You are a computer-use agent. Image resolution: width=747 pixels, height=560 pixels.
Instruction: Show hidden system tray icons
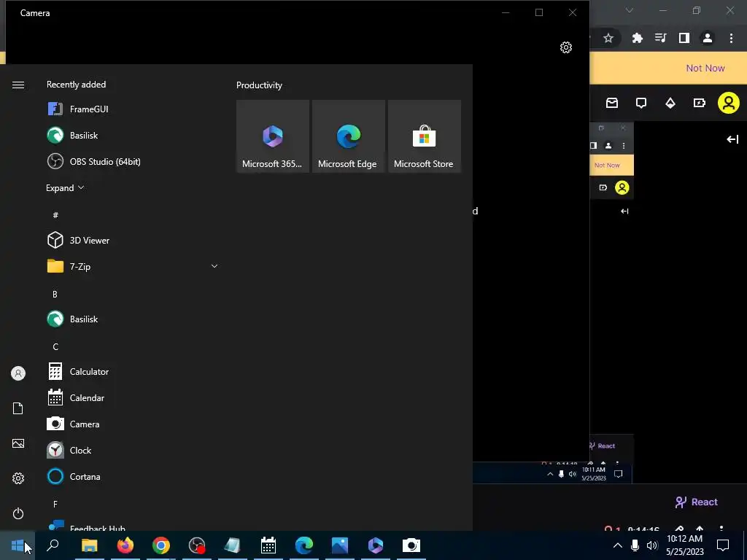pos(617,545)
